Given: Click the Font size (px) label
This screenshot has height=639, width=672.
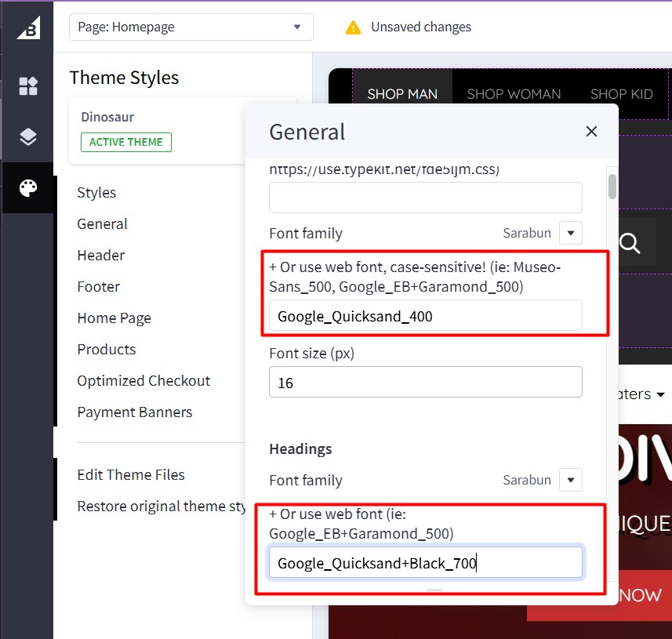Looking at the screenshot, I should (x=311, y=353).
